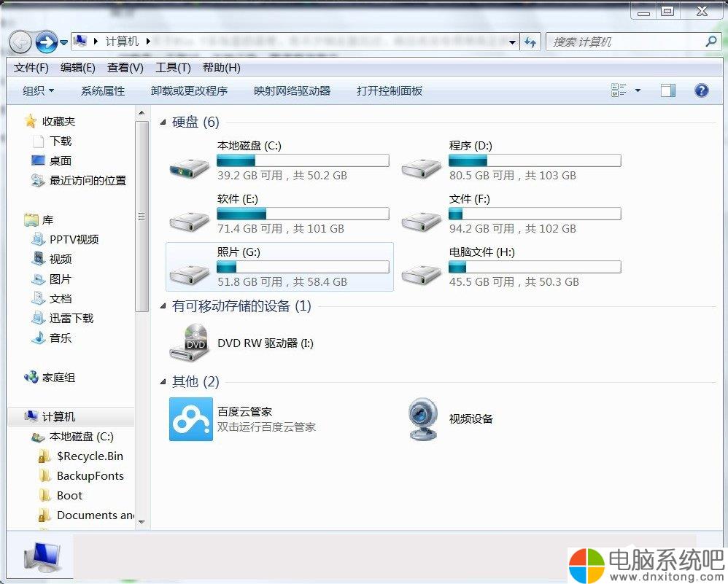Click the refresh button beside address bar
This screenshot has width=728, height=584.
click(530, 42)
